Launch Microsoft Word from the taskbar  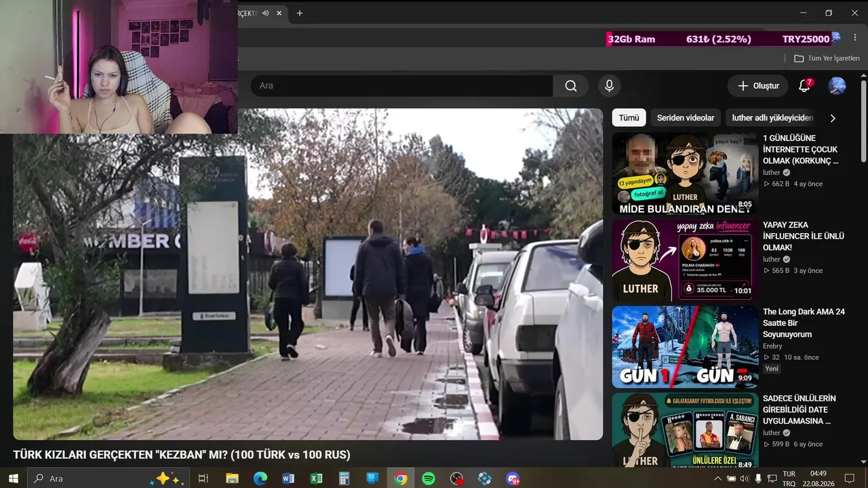[x=288, y=479]
